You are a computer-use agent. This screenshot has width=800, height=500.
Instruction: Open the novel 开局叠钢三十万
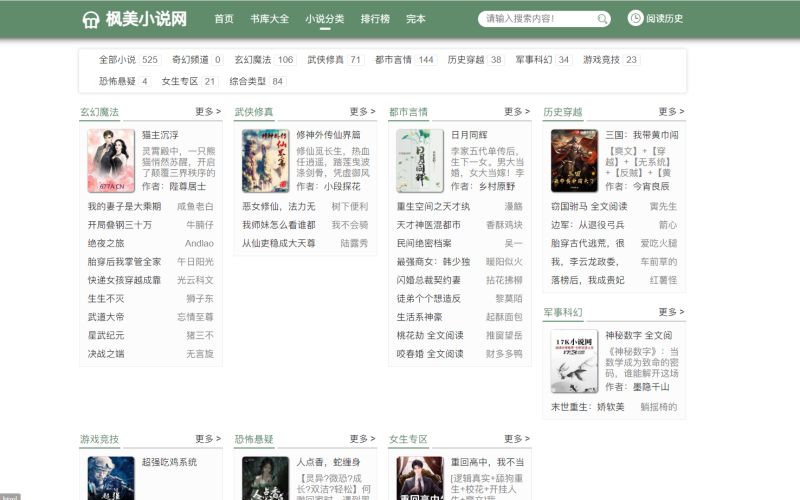coord(119,225)
